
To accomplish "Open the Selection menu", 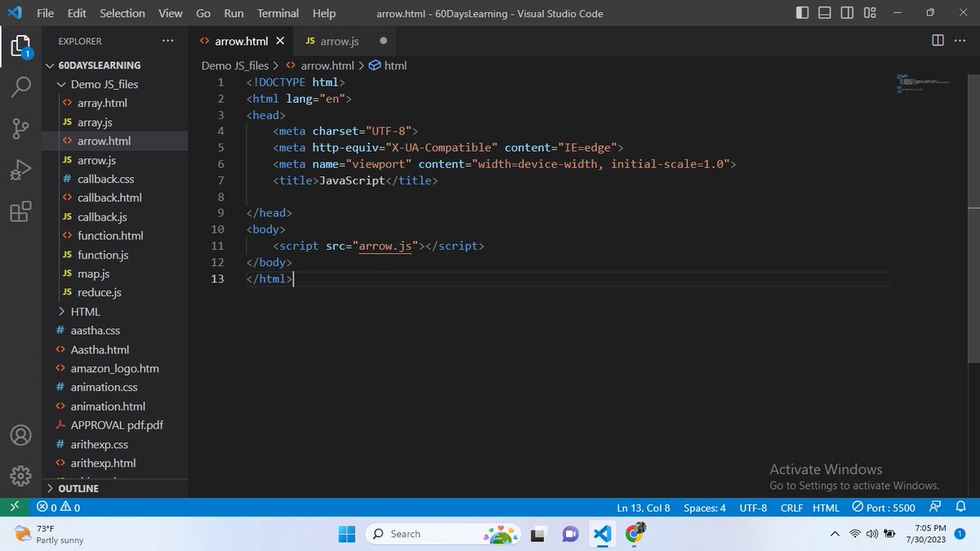I will [122, 13].
